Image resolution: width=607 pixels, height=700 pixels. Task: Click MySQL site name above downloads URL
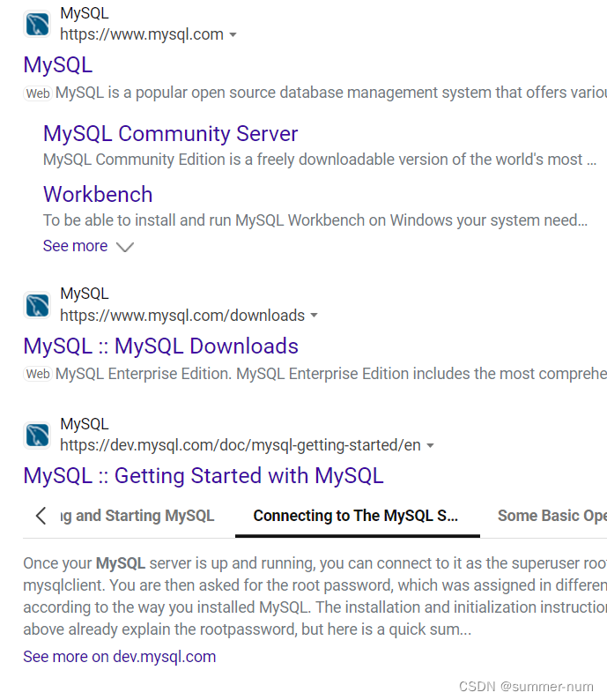[85, 294]
